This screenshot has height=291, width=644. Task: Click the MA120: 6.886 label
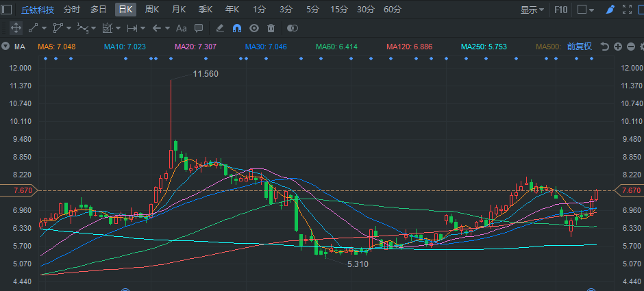pos(410,47)
